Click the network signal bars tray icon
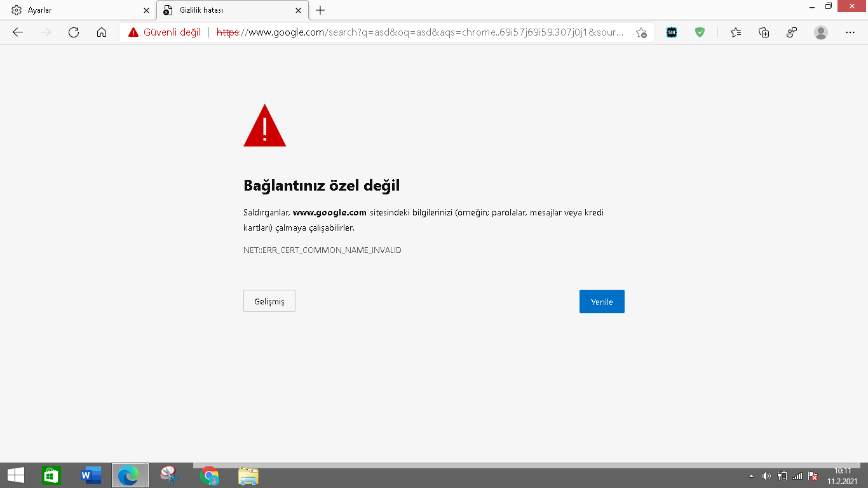This screenshot has height=488, width=868. tap(797, 476)
